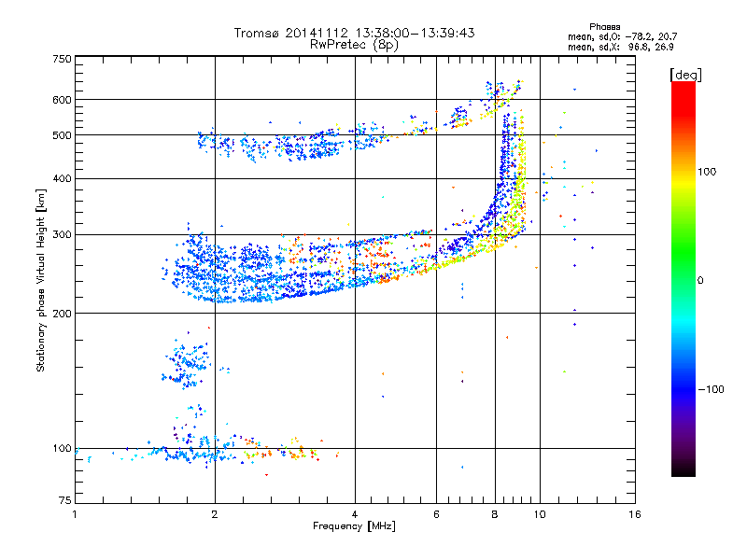
Task: Click the 'RwPretec (8p)' subtitle
Action: [354, 45]
